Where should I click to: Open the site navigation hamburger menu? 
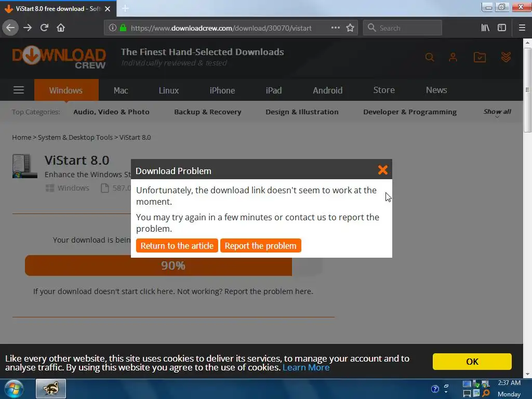click(x=19, y=90)
